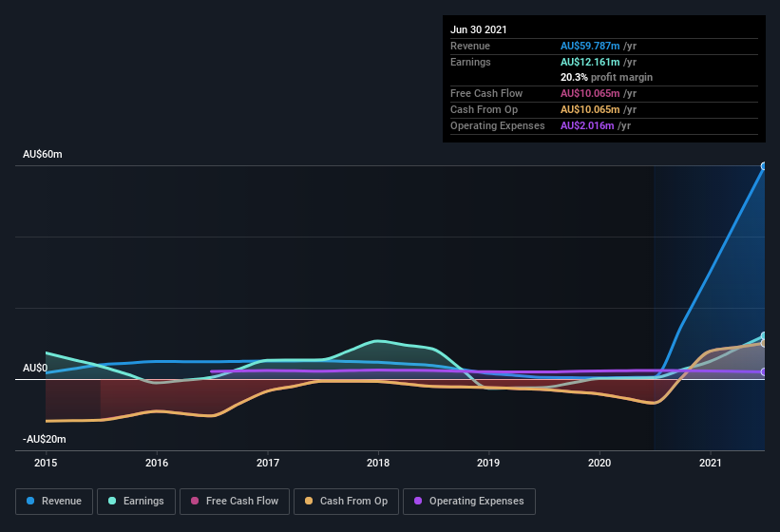Toggle the Earnings legend button

pyautogui.click(x=136, y=502)
